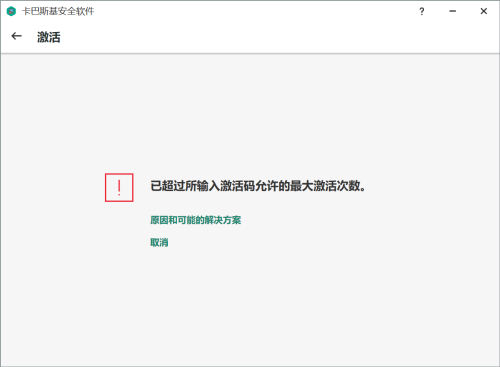
Task: Click the 激活 page heading
Action: 49,37
